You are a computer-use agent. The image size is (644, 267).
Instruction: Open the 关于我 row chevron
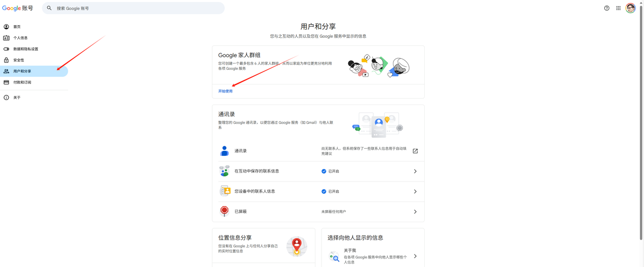pyautogui.click(x=415, y=256)
